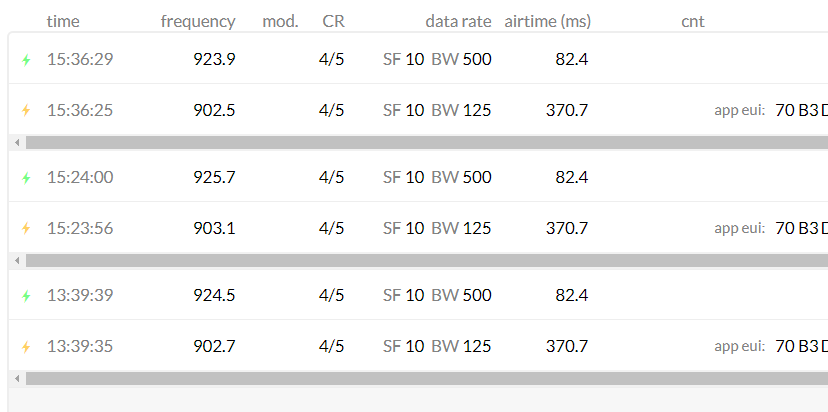Select the time column header

pos(63,22)
